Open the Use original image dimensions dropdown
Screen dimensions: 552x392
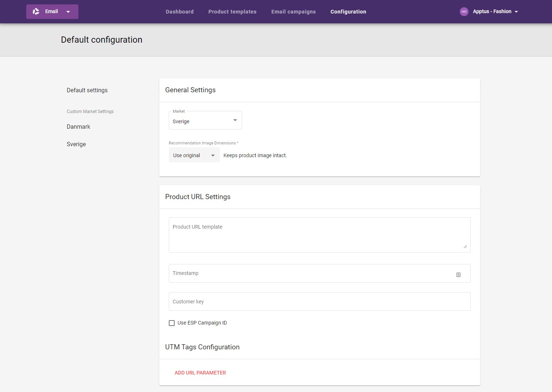click(194, 155)
